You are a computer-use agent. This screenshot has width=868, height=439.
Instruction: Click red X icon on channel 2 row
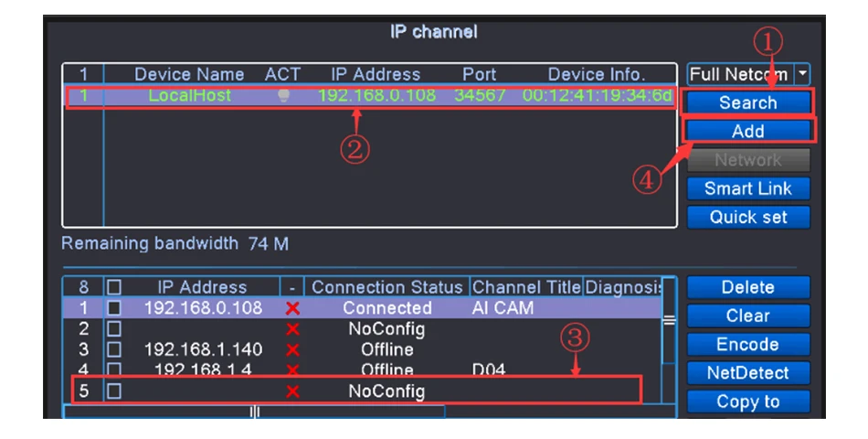292,329
